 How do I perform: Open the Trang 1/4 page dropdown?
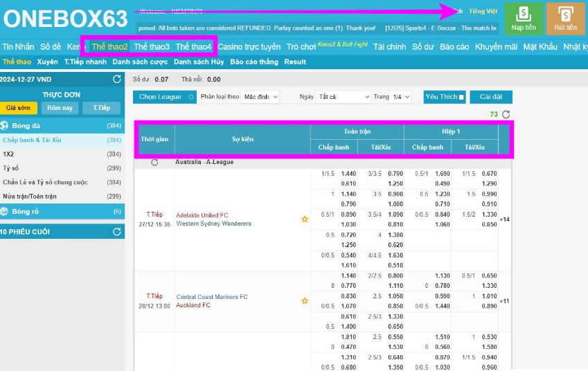(400, 97)
